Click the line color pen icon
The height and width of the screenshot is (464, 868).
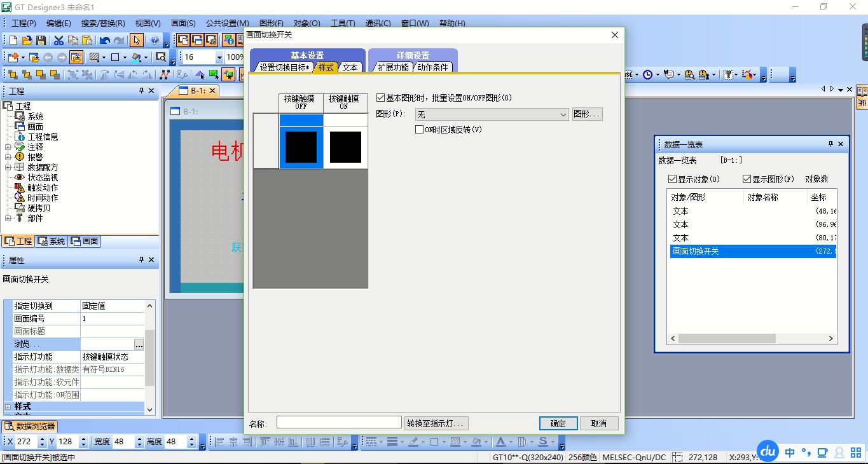click(x=413, y=442)
